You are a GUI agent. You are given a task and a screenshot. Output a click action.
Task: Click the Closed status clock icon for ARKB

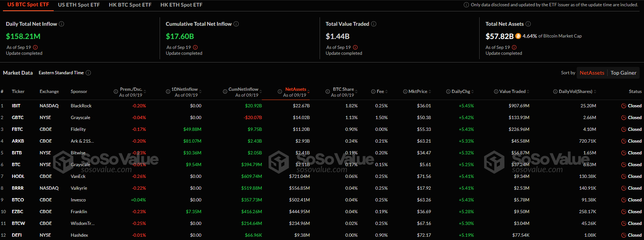[624, 141]
